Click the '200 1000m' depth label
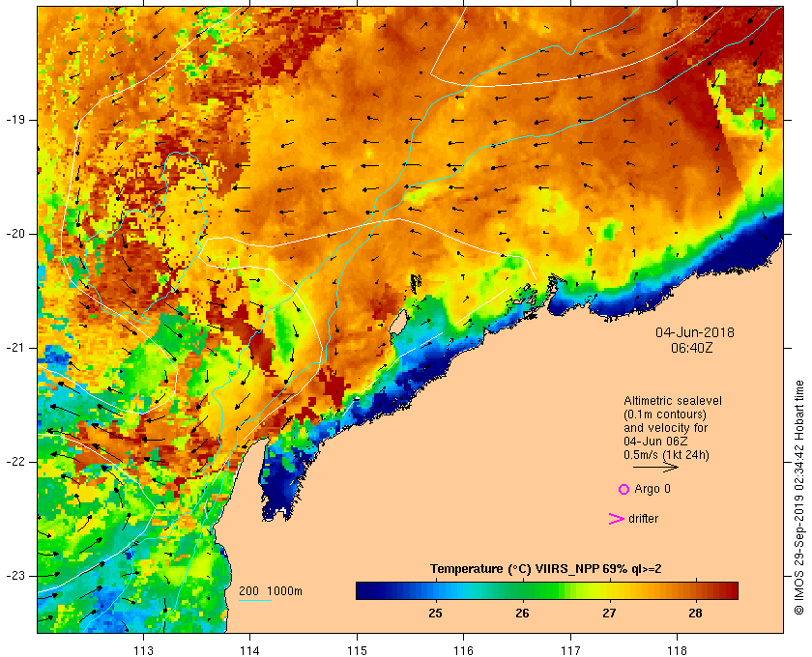The width and height of the screenshot is (812, 657). (x=271, y=591)
